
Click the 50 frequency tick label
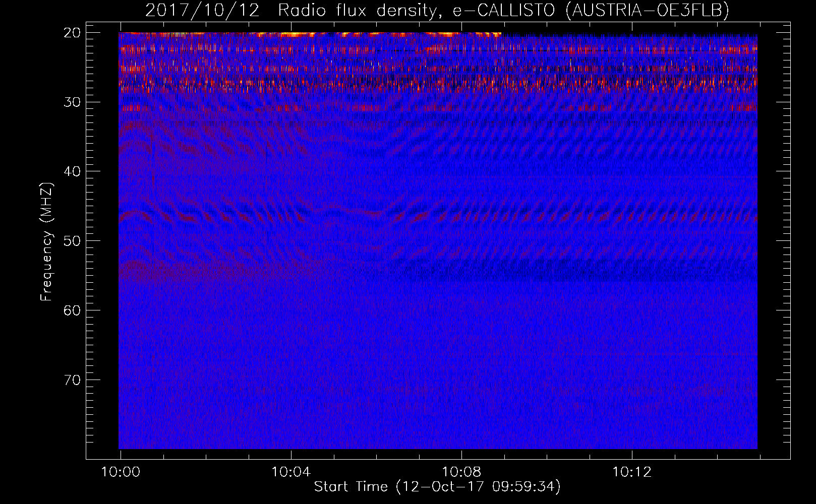(x=72, y=241)
